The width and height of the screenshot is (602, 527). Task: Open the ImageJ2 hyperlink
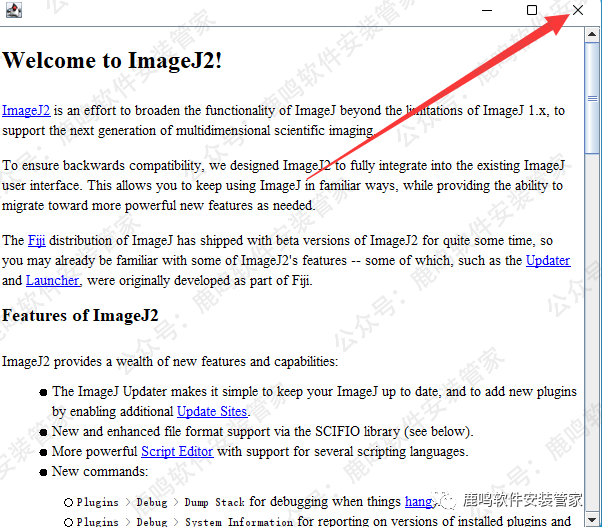click(x=26, y=111)
